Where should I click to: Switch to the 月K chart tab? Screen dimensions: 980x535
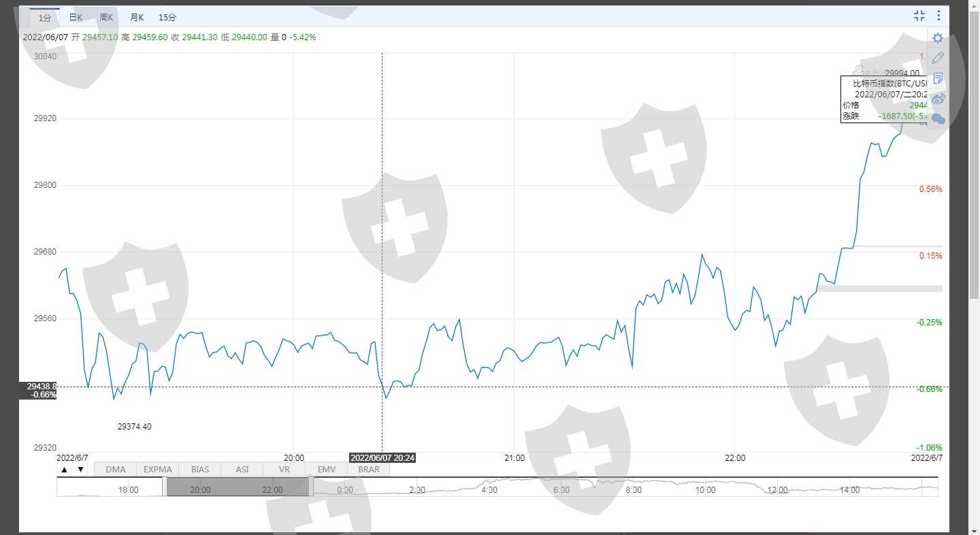click(137, 18)
